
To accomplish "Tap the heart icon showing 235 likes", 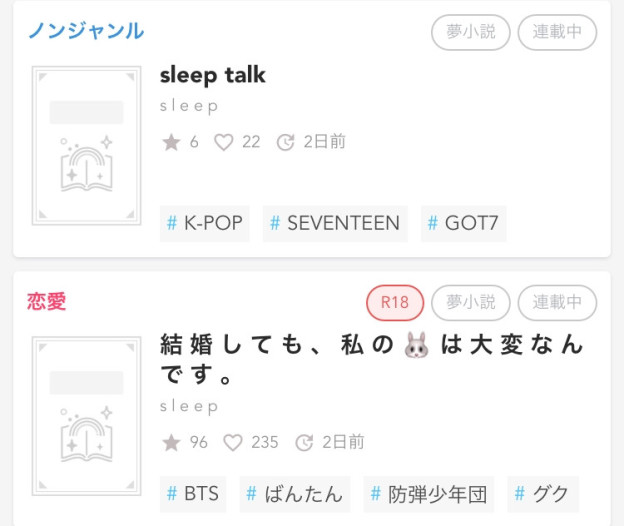I will pos(233,442).
